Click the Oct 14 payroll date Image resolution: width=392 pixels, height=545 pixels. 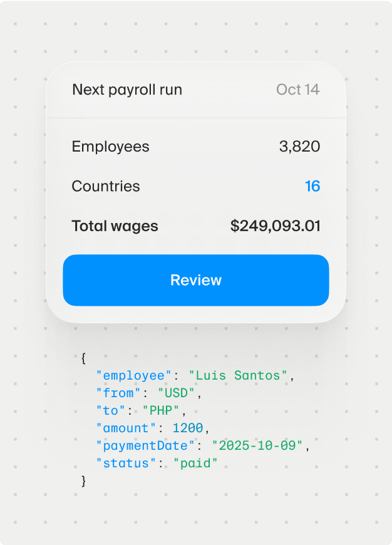tap(298, 90)
